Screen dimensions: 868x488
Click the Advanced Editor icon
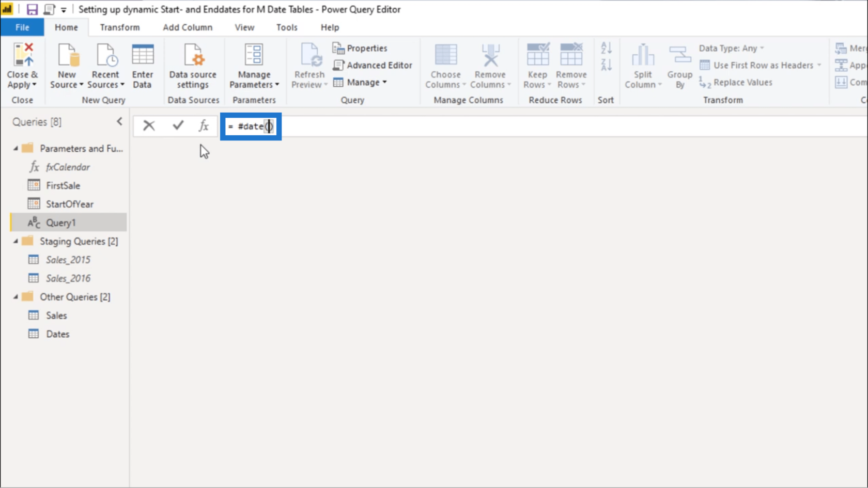pyautogui.click(x=338, y=65)
